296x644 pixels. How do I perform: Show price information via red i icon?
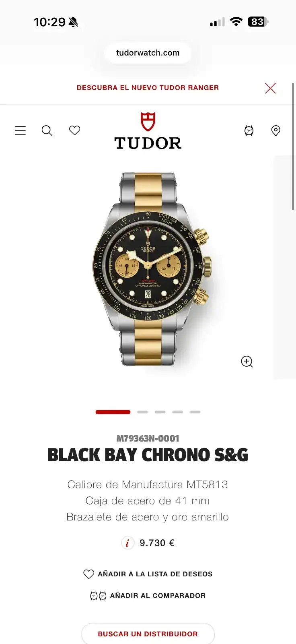click(x=127, y=543)
